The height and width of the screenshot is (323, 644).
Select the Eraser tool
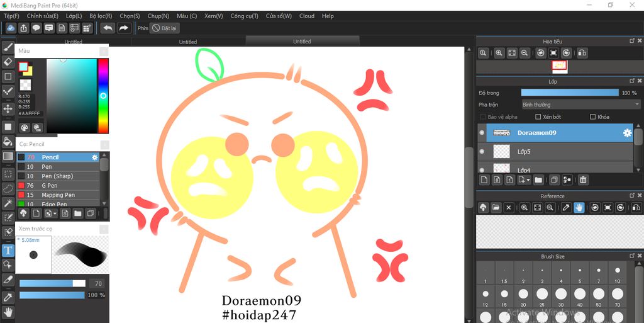[x=8, y=62]
